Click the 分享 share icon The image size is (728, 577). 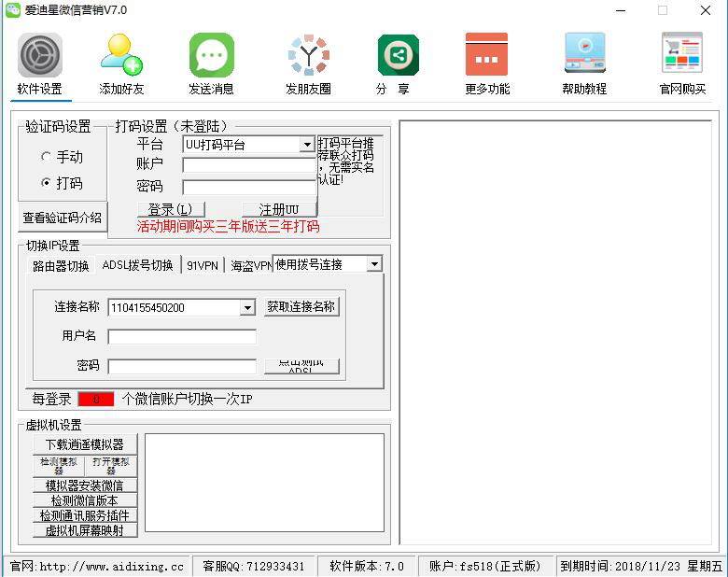(399, 55)
